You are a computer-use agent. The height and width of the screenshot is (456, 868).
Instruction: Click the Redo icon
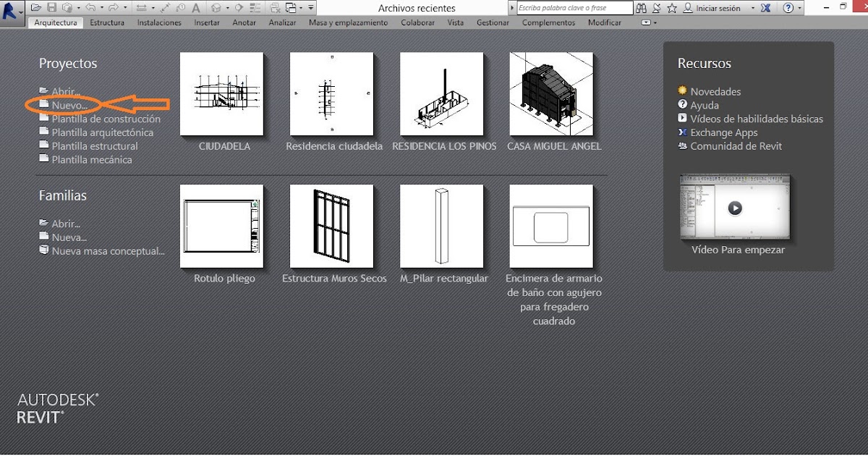(113, 7)
